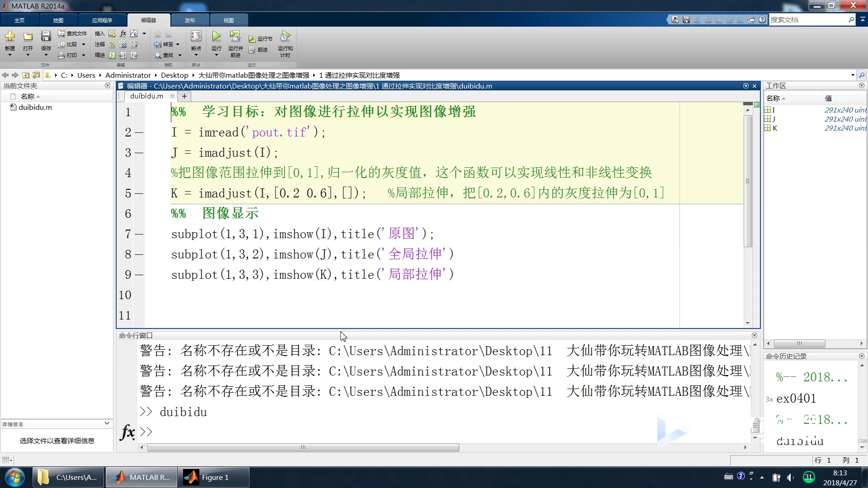Select duibidu.m in Current Folder panel
This screenshot has height=488, width=868.
click(x=35, y=108)
